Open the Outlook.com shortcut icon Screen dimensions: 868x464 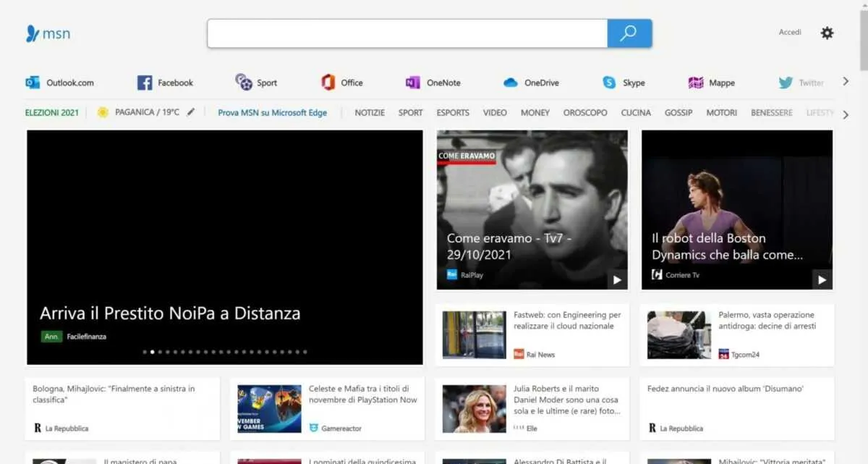[x=33, y=83]
